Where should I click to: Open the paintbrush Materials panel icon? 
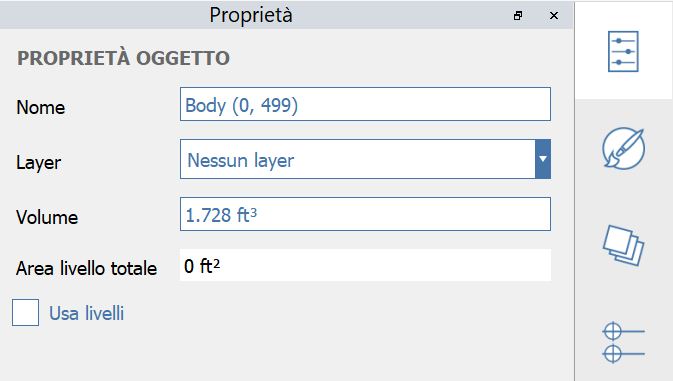tap(624, 148)
